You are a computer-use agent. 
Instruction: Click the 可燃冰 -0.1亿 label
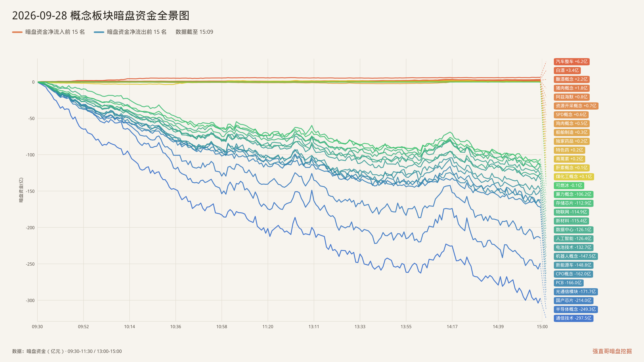click(x=569, y=185)
